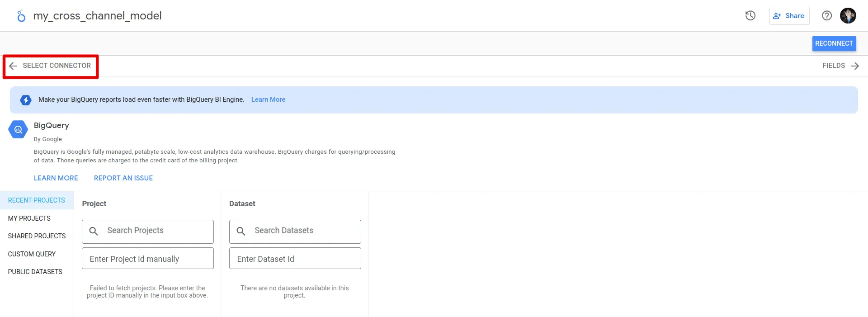The image size is (868, 317).
Task: Click the forward arrow next to FIELDS
Action: click(855, 66)
